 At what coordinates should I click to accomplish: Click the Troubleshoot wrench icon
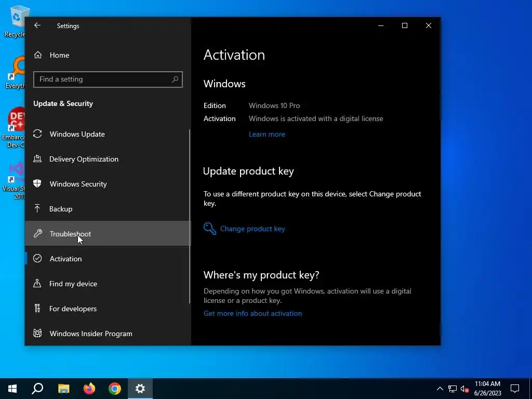[x=37, y=233]
